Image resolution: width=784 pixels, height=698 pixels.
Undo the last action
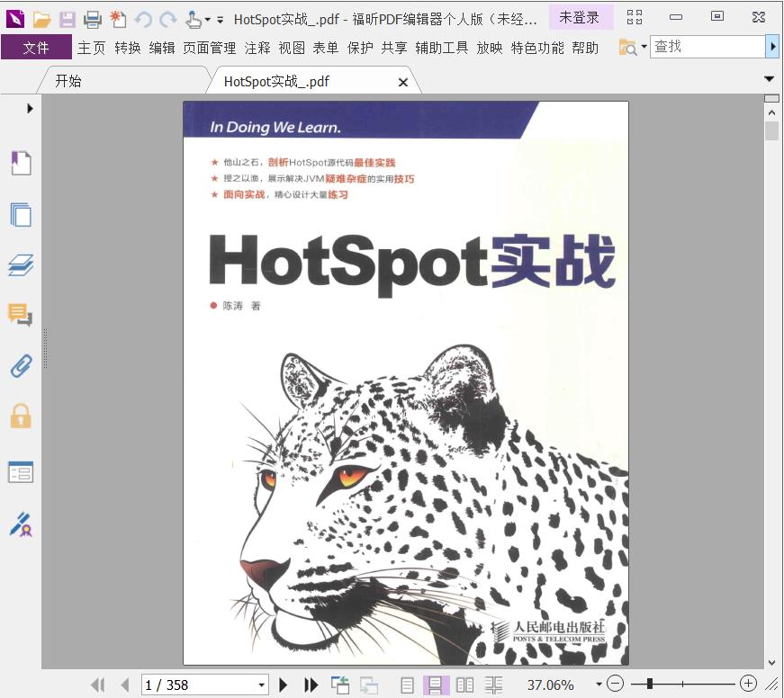click(x=143, y=20)
